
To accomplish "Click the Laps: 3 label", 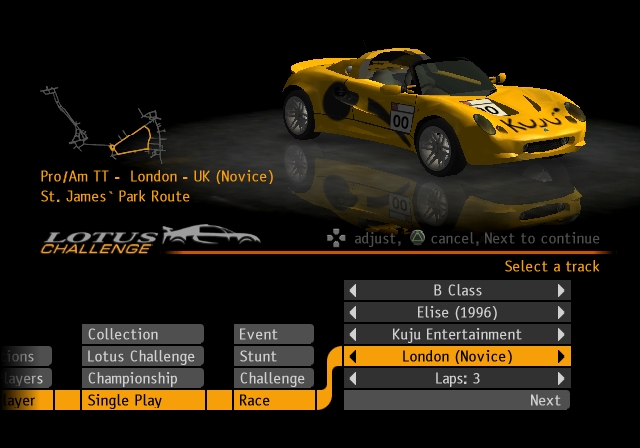I will [457, 379].
